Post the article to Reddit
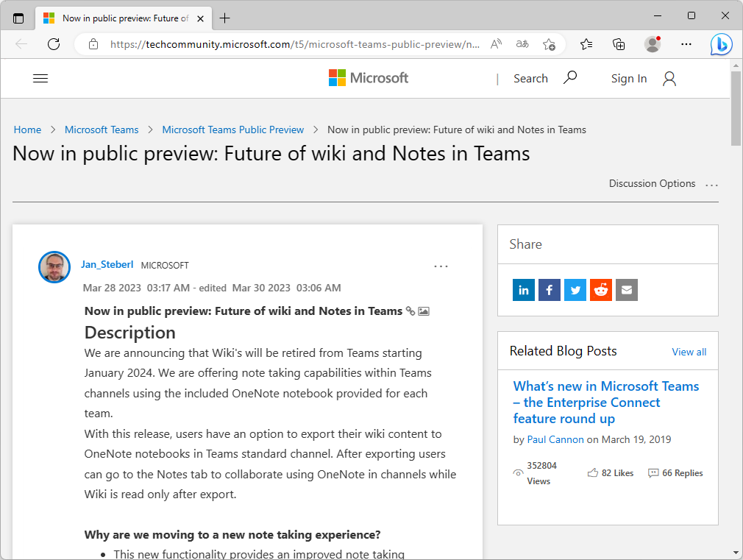This screenshot has height=560, width=743. point(601,290)
